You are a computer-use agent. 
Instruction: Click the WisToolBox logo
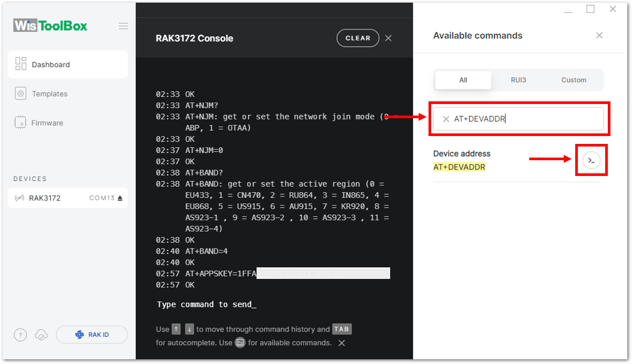pos(50,26)
